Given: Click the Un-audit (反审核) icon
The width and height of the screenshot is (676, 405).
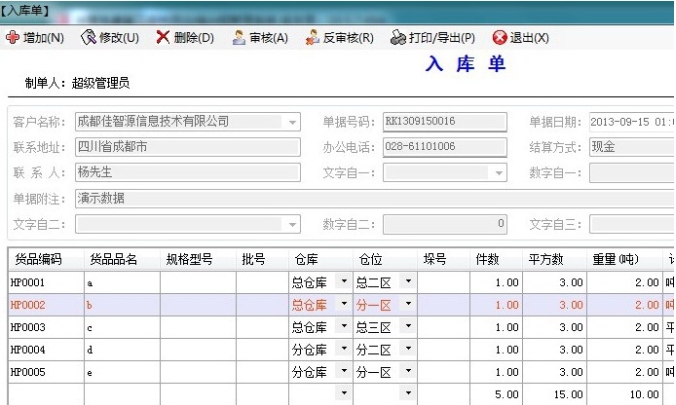Looking at the screenshot, I should [x=312, y=38].
